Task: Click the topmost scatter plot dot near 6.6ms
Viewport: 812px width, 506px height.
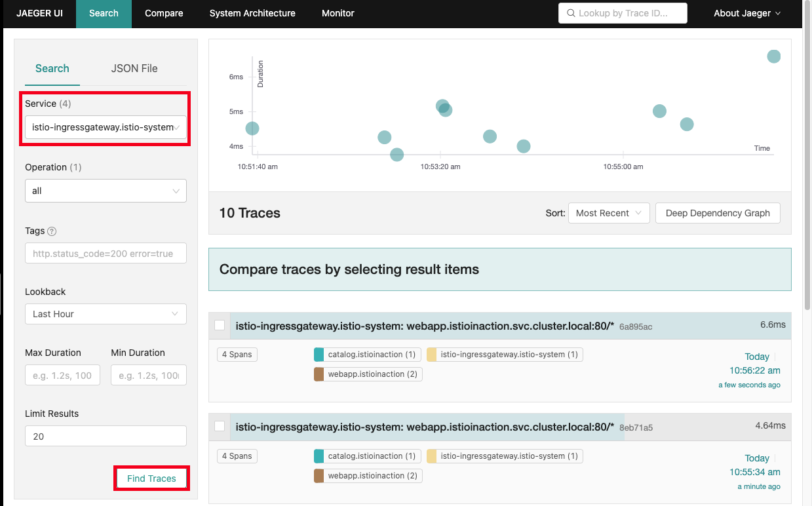Action: (x=774, y=56)
